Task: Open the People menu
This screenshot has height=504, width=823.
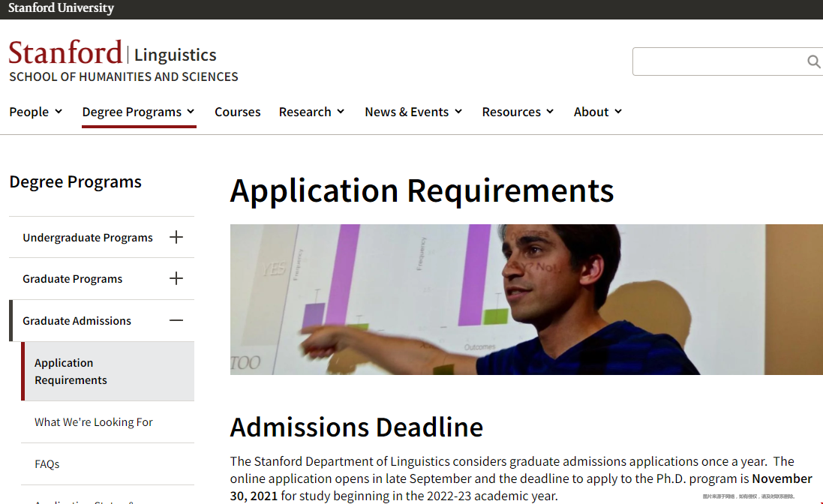Action: tap(29, 112)
